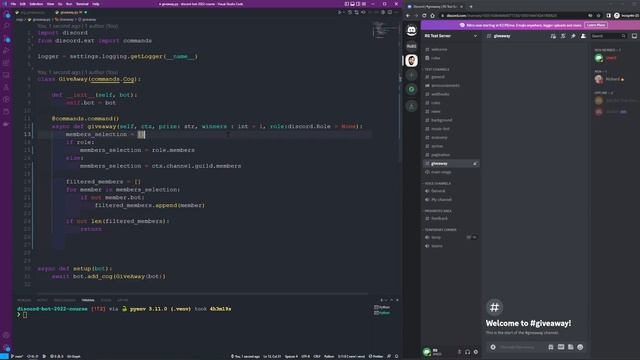Open the emoji picker in Discord message box
The height and width of the screenshot is (360, 640).
tap(580, 347)
